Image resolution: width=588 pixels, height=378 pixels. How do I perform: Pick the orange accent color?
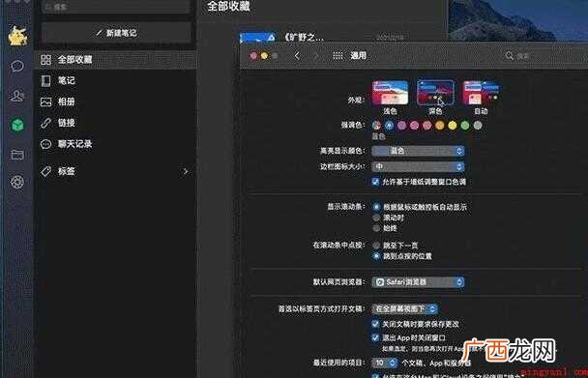tap(440, 126)
